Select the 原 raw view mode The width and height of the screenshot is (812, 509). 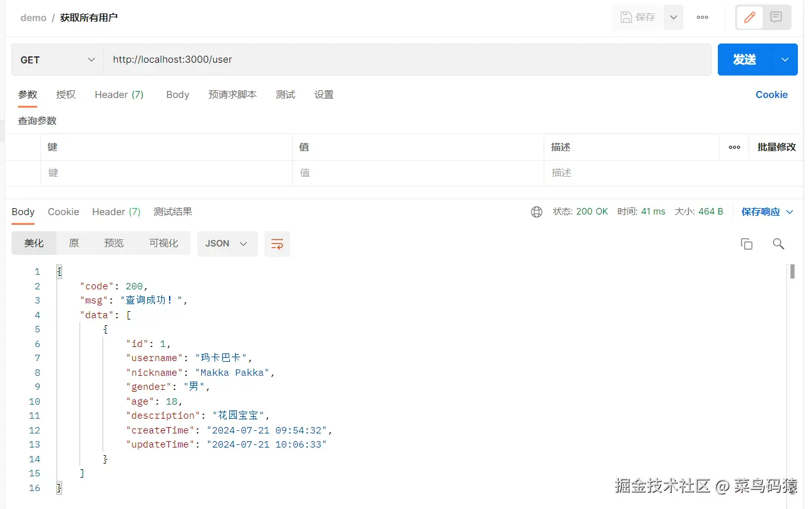pyautogui.click(x=74, y=243)
